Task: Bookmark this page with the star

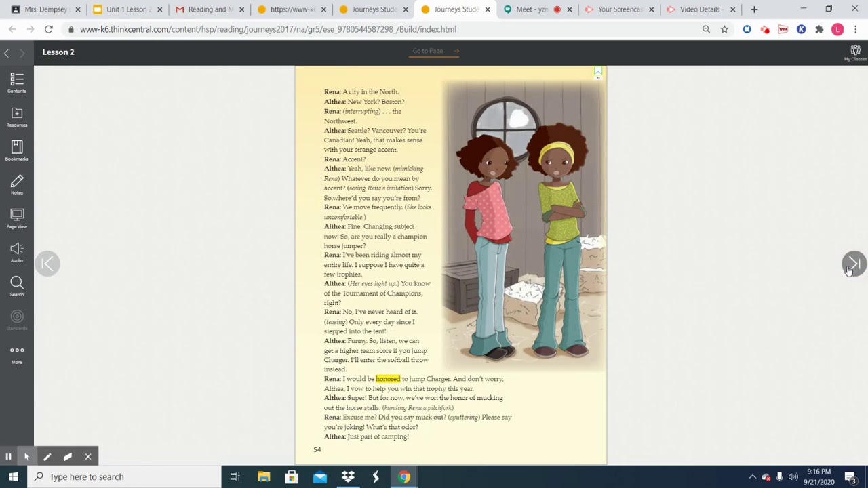Action: point(724,29)
